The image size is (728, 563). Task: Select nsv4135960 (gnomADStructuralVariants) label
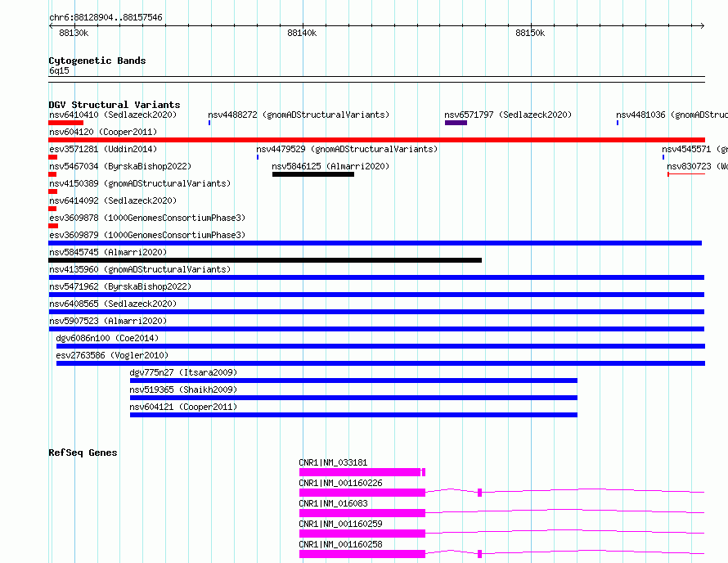(140, 269)
